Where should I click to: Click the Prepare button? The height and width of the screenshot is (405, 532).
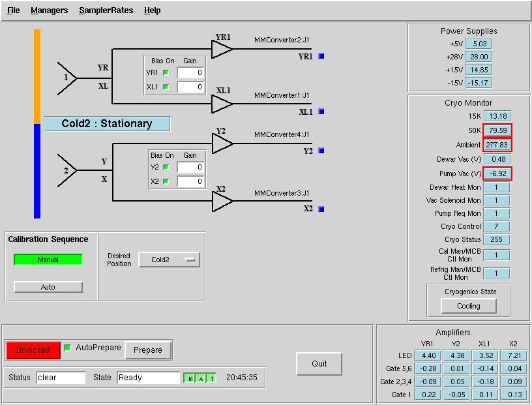pyautogui.click(x=148, y=350)
